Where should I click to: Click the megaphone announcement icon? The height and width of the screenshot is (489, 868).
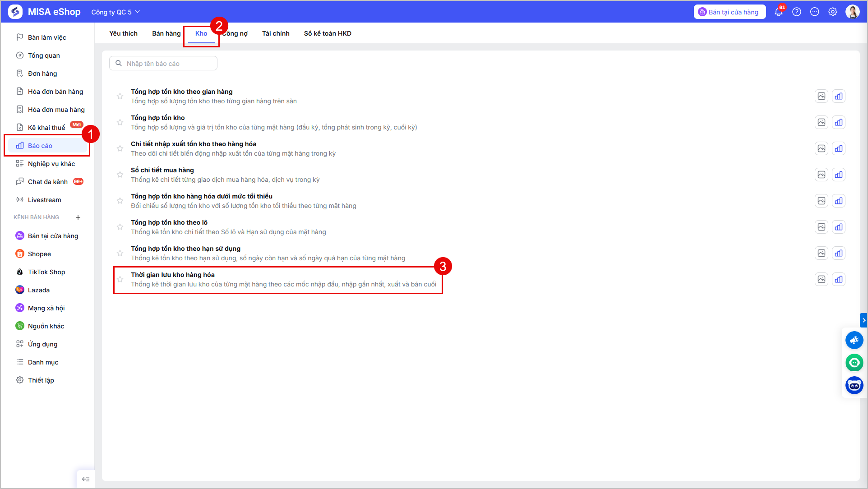coord(854,340)
